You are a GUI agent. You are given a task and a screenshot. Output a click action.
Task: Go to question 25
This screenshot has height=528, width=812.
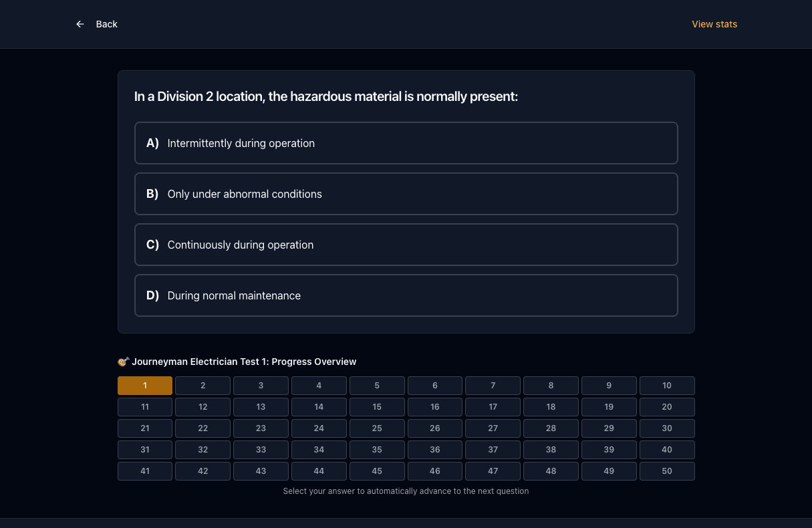377,428
